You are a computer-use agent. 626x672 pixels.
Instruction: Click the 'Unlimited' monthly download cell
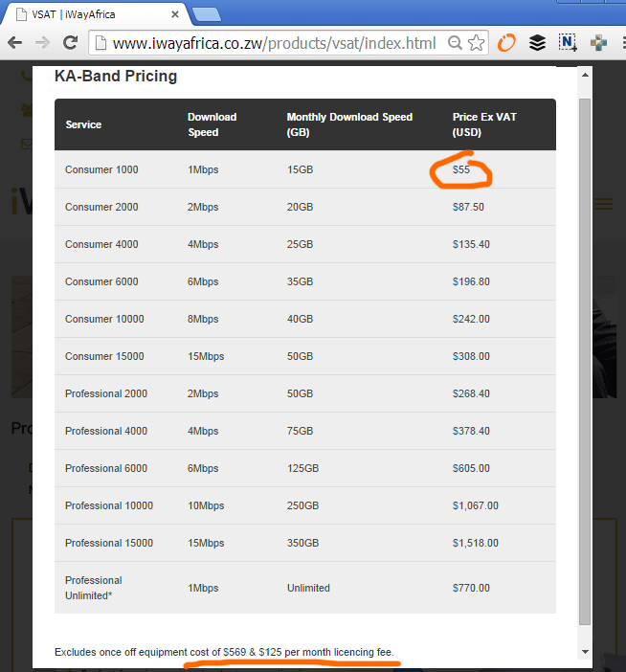[308, 588]
